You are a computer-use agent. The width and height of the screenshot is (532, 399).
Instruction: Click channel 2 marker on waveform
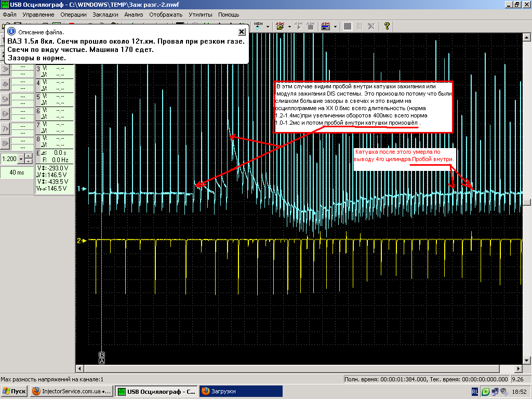pyautogui.click(x=82, y=241)
